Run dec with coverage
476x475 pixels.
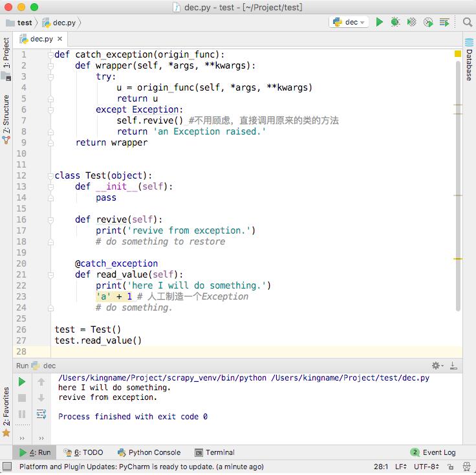click(411, 22)
